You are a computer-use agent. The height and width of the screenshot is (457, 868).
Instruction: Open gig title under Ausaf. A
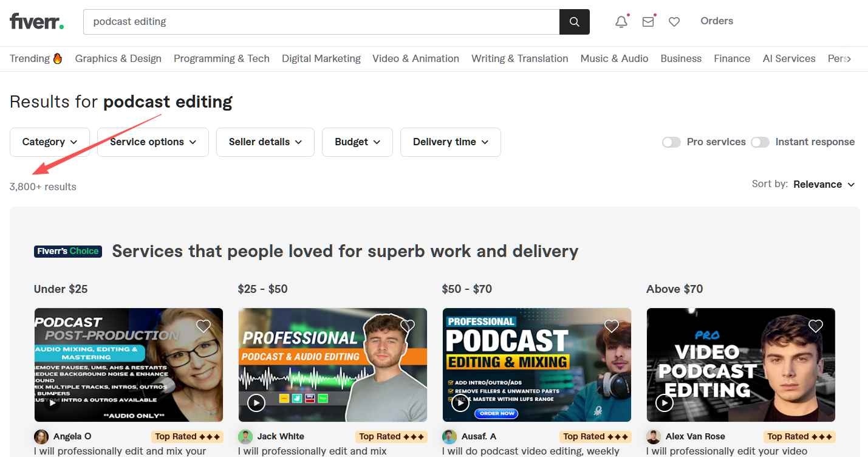(x=531, y=452)
